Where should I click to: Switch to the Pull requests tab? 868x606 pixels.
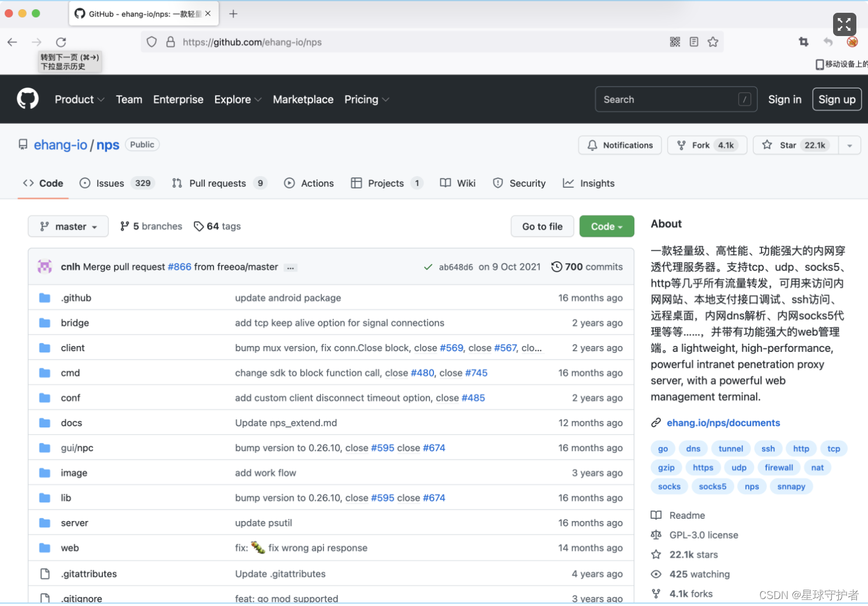[x=219, y=183]
